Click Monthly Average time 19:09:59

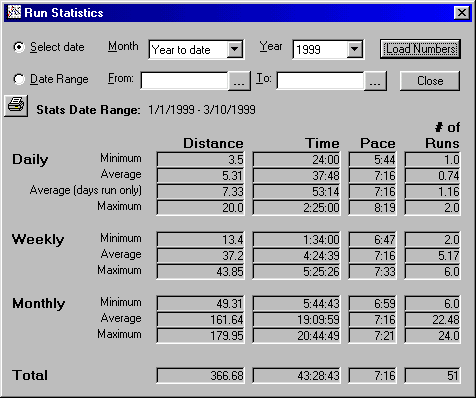pos(296,319)
